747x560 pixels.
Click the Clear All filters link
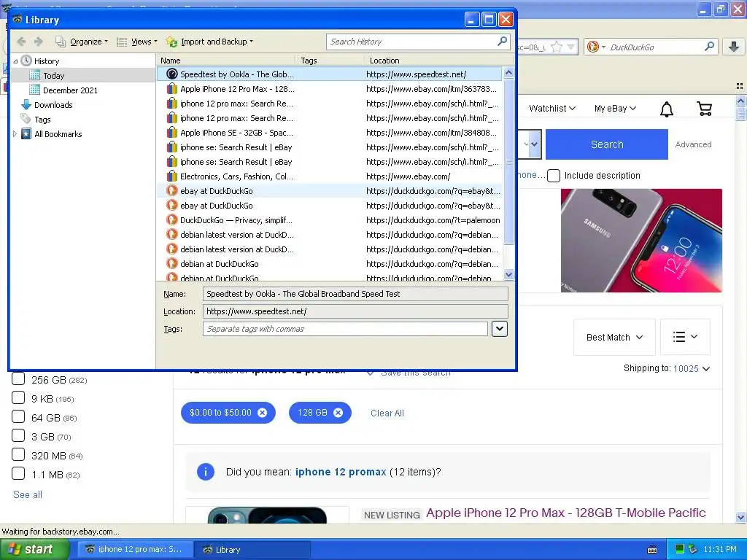pyautogui.click(x=387, y=413)
